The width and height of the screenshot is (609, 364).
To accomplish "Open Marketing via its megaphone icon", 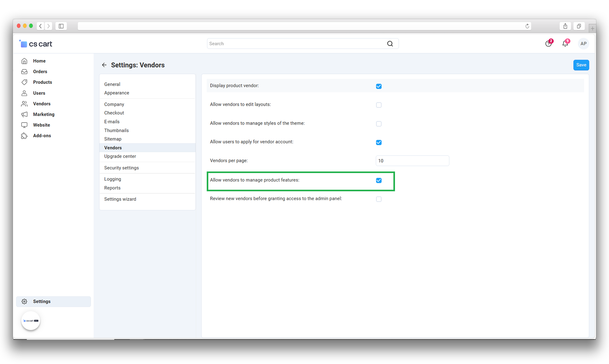I will coord(24,114).
